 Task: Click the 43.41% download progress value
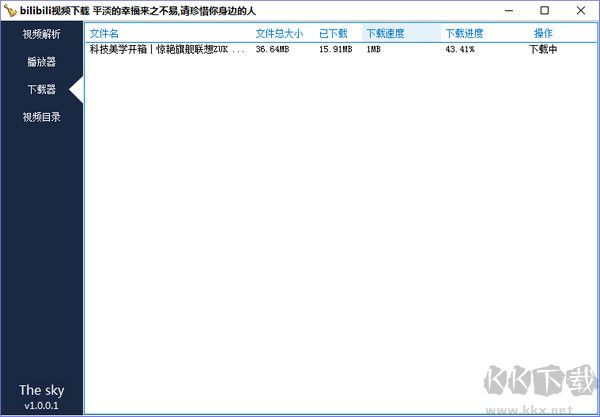(x=461, y=48)
